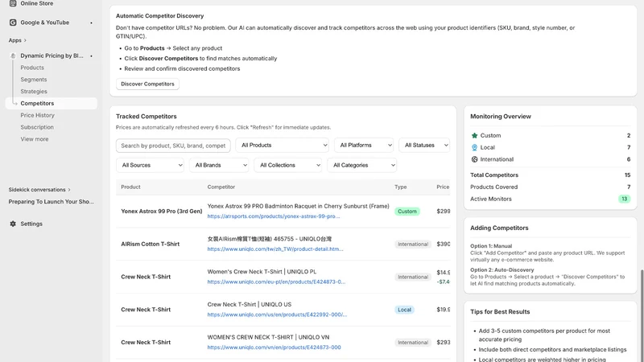This screenshot has width=644, height=362.
Task: Open the All Sources dropdown
Action: coord(150,166)
